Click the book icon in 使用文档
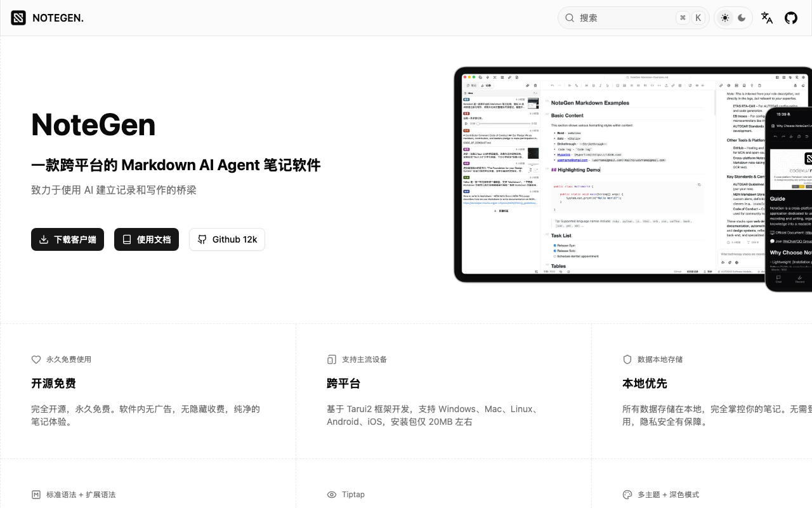 (127, 239)
